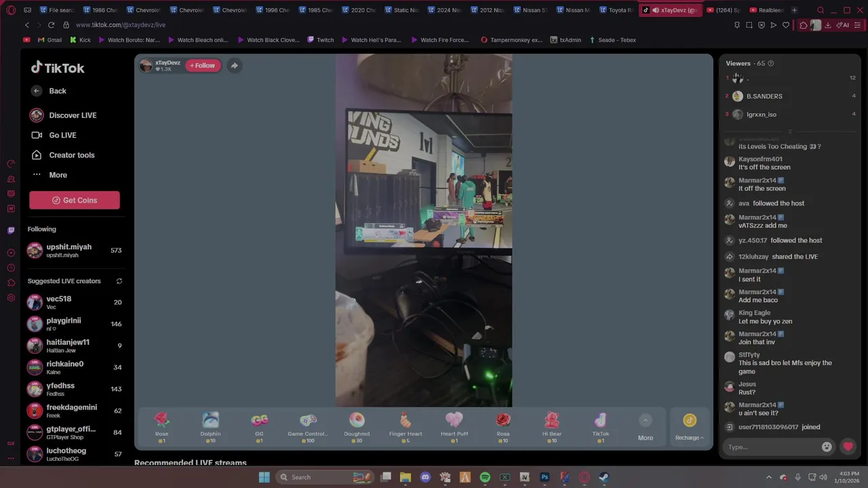
Task: Click the Get Coins button
Action: tap(75, 200)
